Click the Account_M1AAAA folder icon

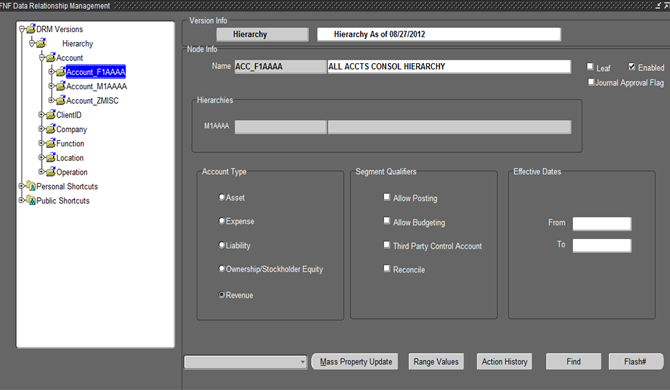click(61, 86)
